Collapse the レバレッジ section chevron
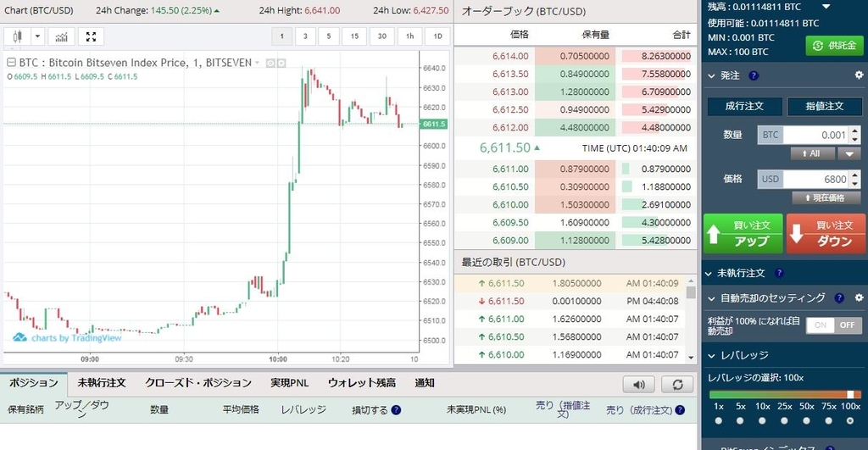 click(x=711, y=356)
